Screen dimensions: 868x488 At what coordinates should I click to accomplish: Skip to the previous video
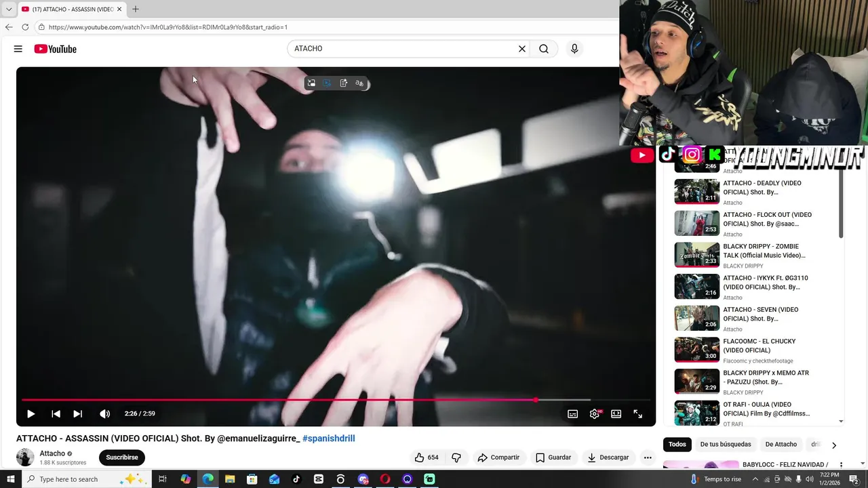point(56,413)
